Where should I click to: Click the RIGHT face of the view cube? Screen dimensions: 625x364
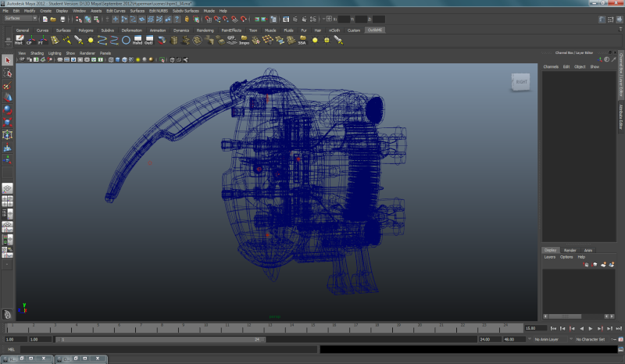coord(521,82)
